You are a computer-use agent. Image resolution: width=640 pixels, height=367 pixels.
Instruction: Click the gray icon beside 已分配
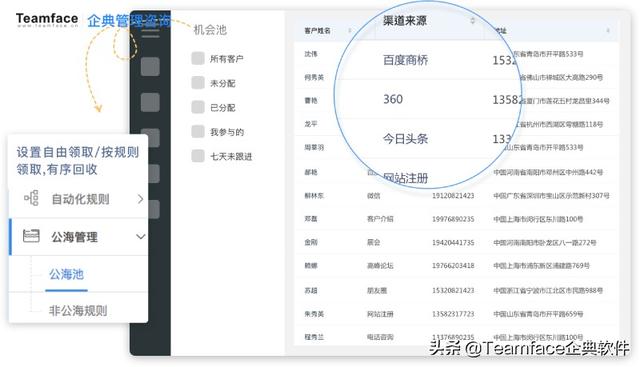(x=198, y=107)
